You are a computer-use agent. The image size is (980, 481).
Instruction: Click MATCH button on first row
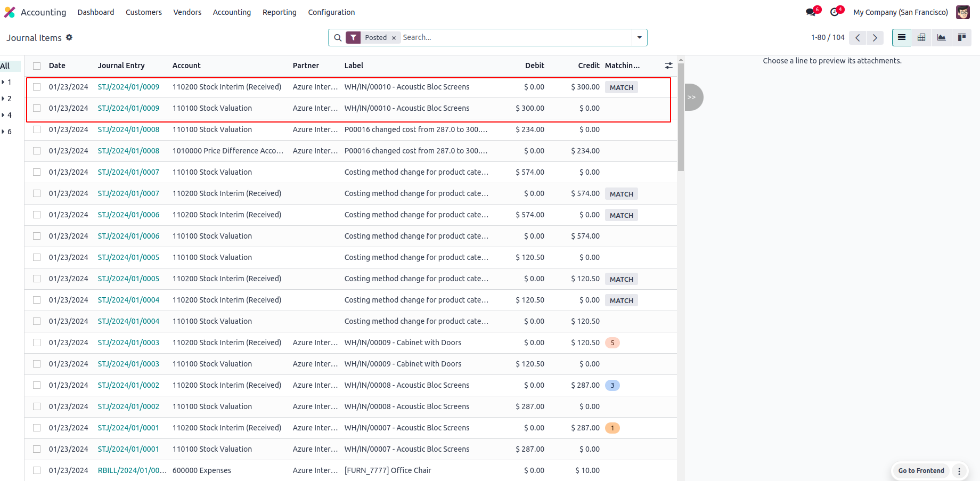pos(621,87)
